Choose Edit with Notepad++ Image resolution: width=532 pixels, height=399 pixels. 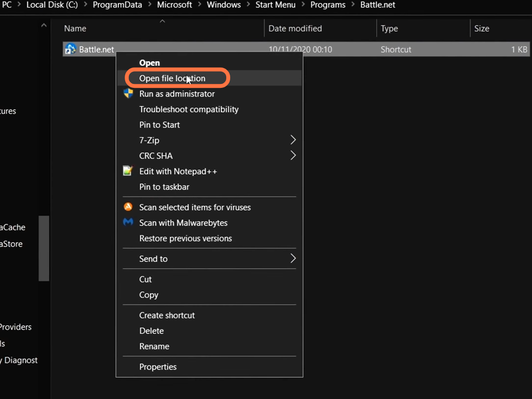178,171
